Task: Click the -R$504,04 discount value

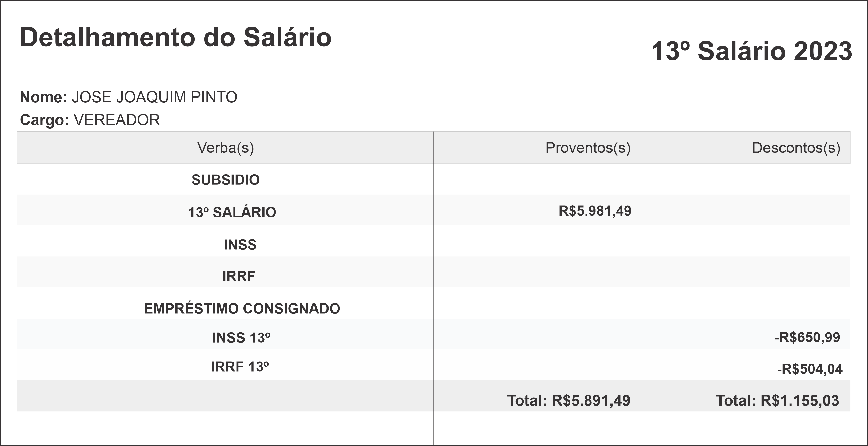Action: coord(809,369)
